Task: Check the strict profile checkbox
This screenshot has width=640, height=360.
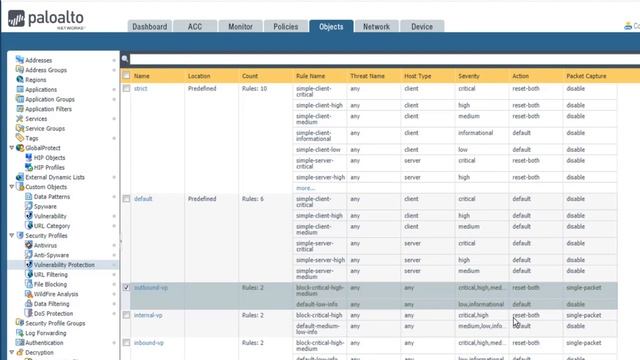Action: [127, 88]
